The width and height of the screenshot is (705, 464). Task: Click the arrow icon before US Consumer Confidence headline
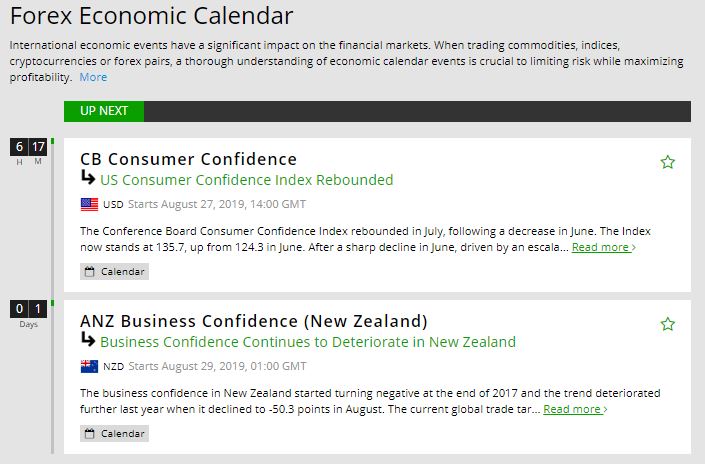point(88,179)
